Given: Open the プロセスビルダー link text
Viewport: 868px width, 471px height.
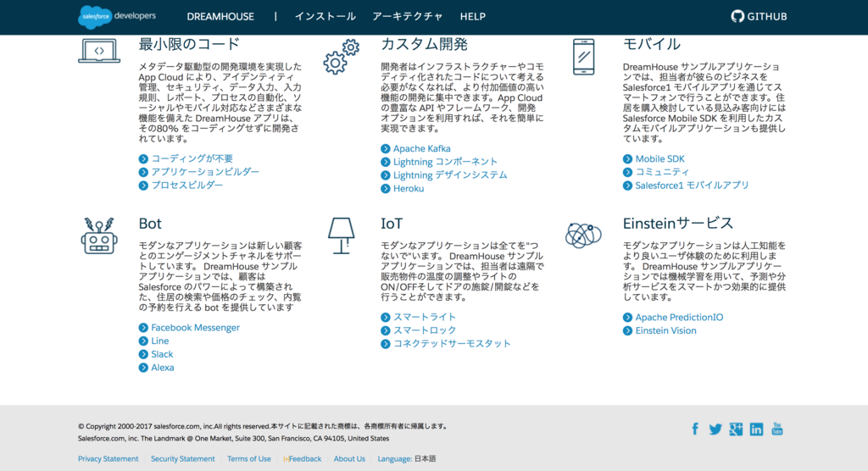Looking at the screenshot, I should click(187, 185).
